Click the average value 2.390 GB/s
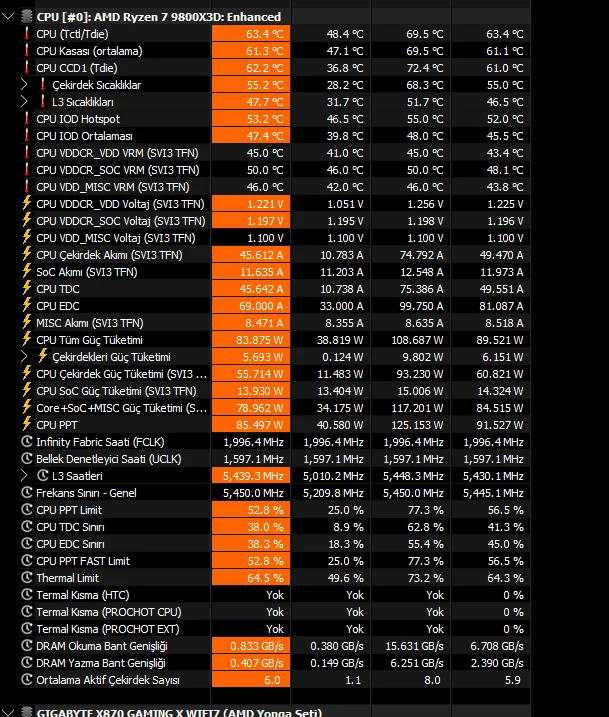 tap(497, 663)
